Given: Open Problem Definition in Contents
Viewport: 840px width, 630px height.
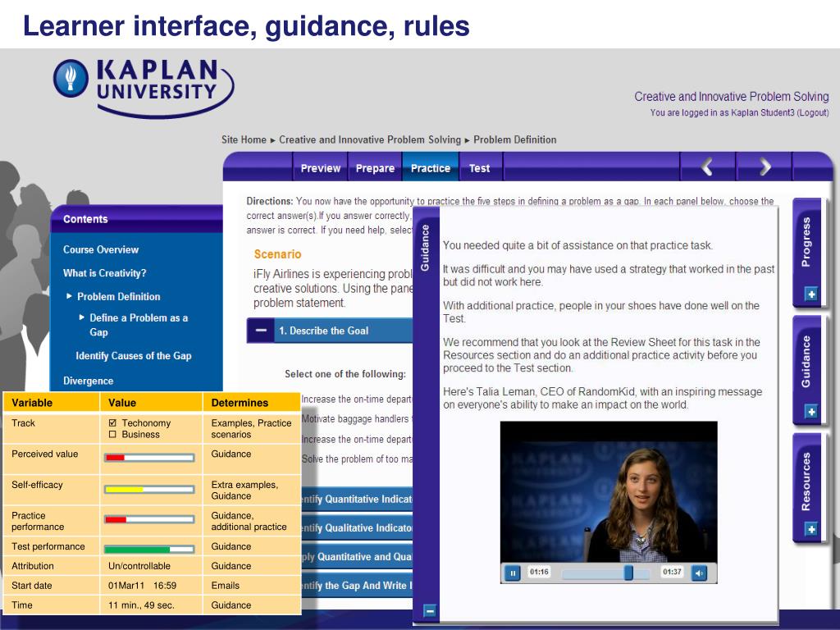Looking at the screenshot, I should [118, 296].
